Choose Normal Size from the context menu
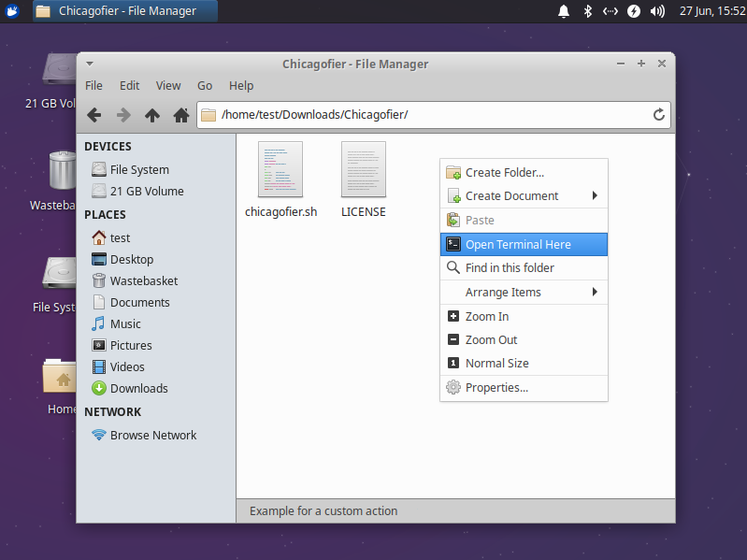Screen dimensions: 747x560 (x=524, y=363)
